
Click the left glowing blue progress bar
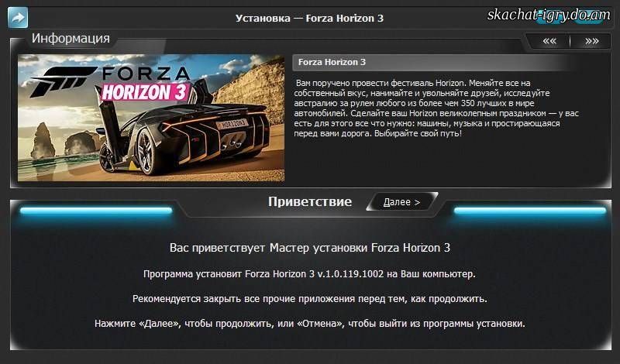[96, 211]
